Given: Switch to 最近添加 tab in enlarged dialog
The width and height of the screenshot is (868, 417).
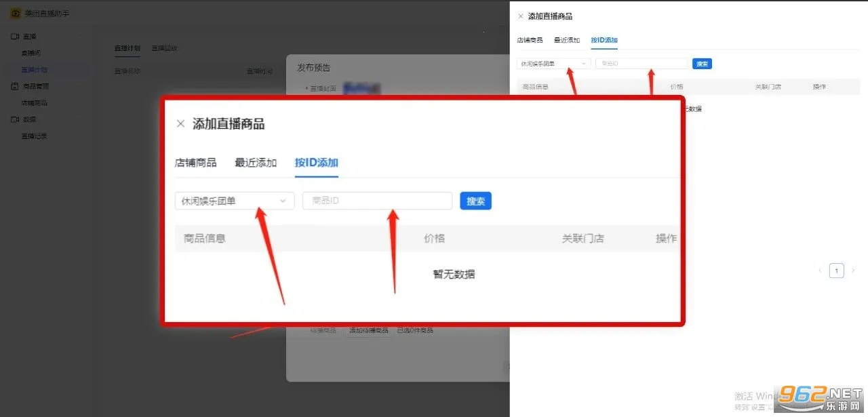Looking at the screenshot, I should pyautogui.click(x=256, y=163).
